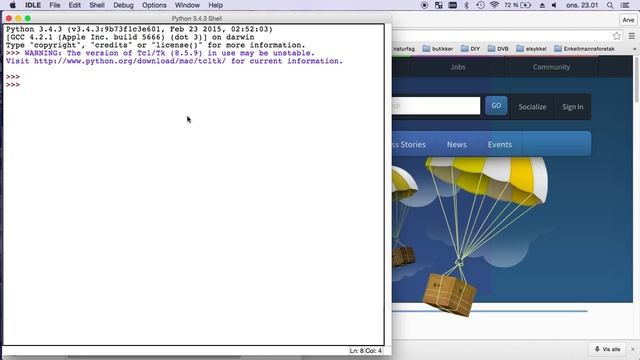640x360 pixels.
Task: Click the battery status indicator
Action: [x=518, y=5]
